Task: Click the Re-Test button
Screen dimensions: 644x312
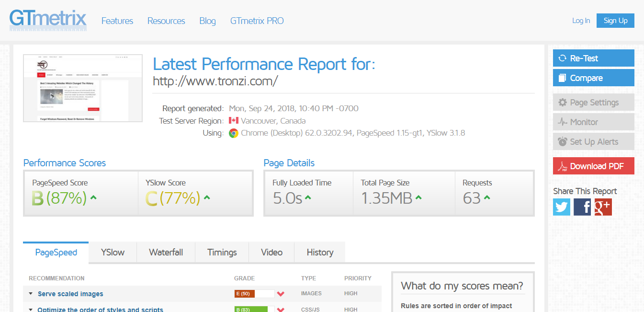Action: click(x=593, y=58)
